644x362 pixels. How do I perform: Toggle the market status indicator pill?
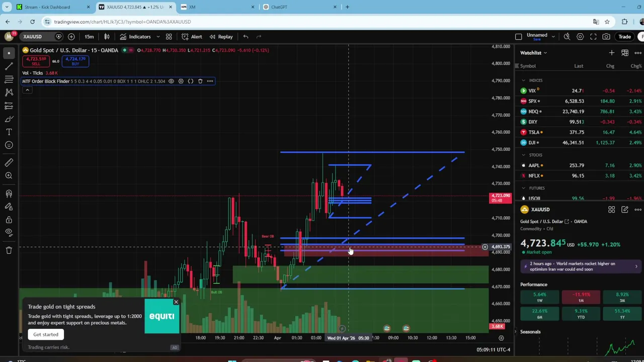point(127,50)
